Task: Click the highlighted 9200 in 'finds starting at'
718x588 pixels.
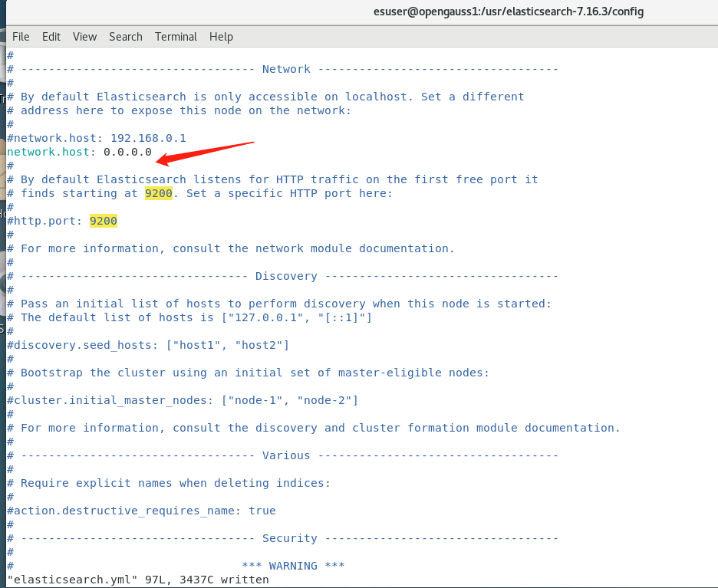Action: click(159, 193)
